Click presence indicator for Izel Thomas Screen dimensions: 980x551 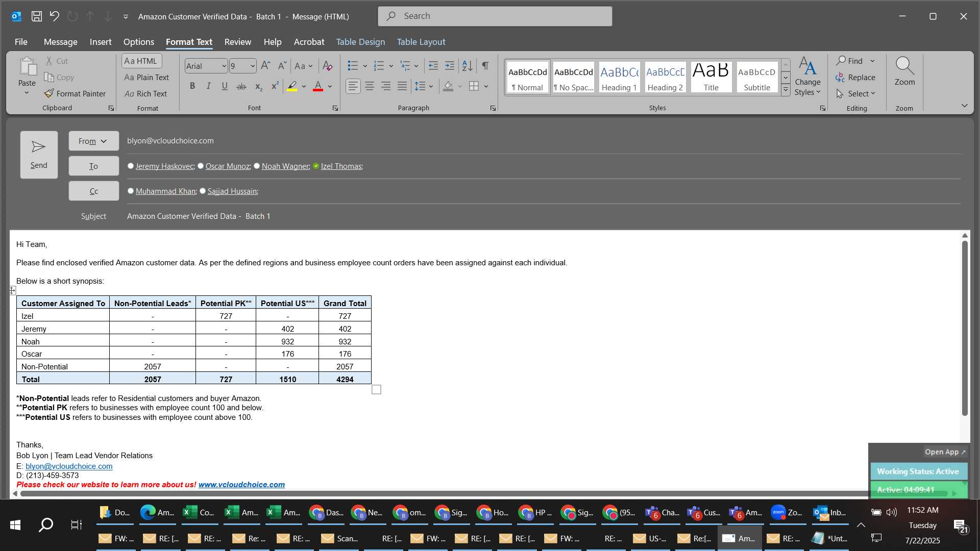316,166
